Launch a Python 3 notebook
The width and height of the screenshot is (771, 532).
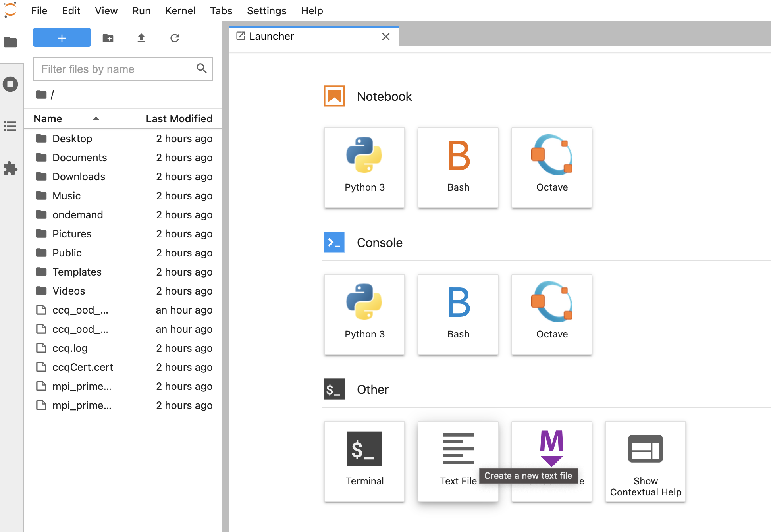pyautogui.click(x=364, y=168)
